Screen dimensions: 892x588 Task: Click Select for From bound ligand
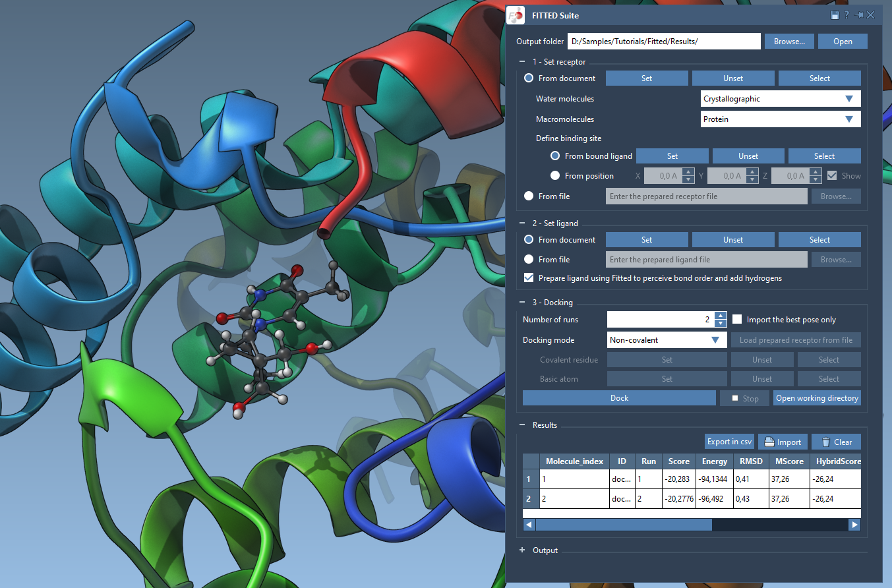coord(825,156)
